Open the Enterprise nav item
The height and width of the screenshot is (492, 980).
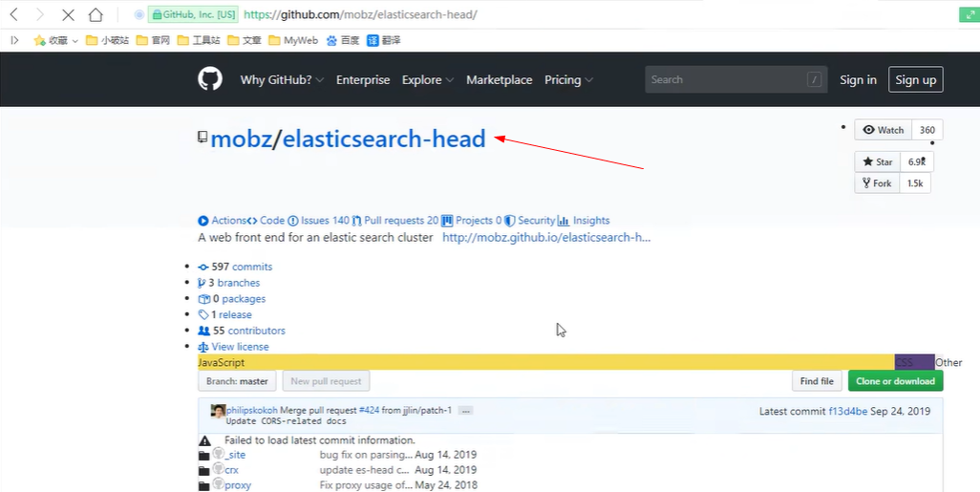[x=363, y=80]
